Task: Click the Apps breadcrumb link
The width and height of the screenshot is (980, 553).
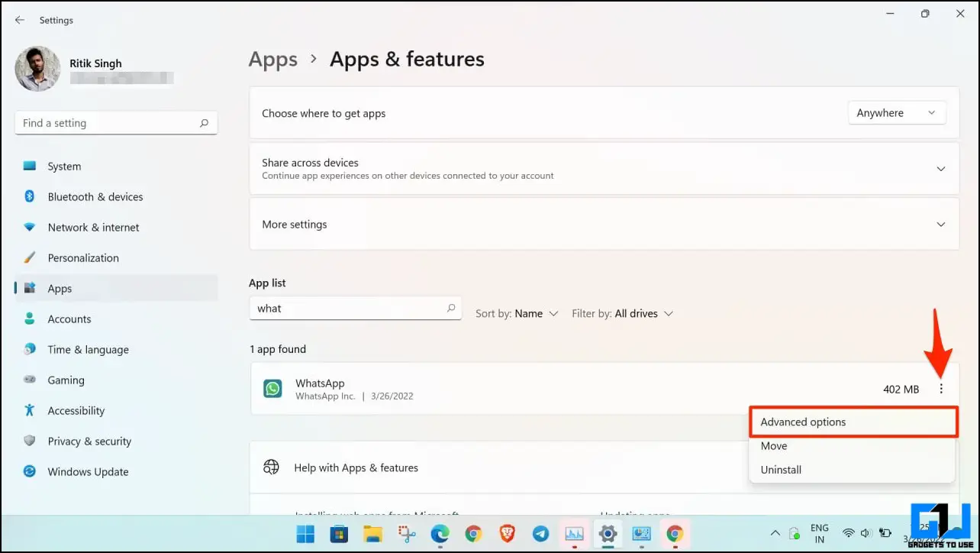Action: click(x=273, y=60)
